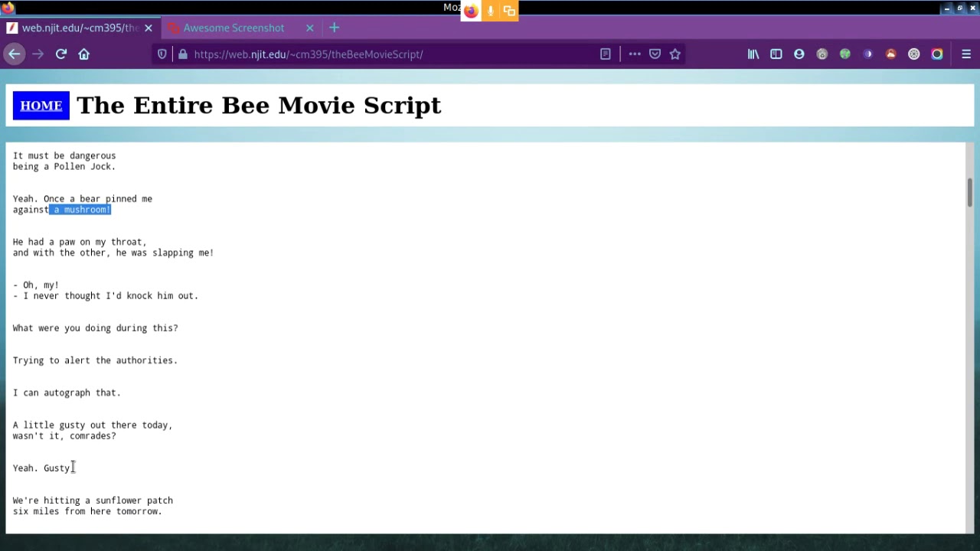Click the line "Yeah. Once a bear pinned me"
The height and width of the screenshot is (551, 980).
pyautogui.click(x=83, y=199)
